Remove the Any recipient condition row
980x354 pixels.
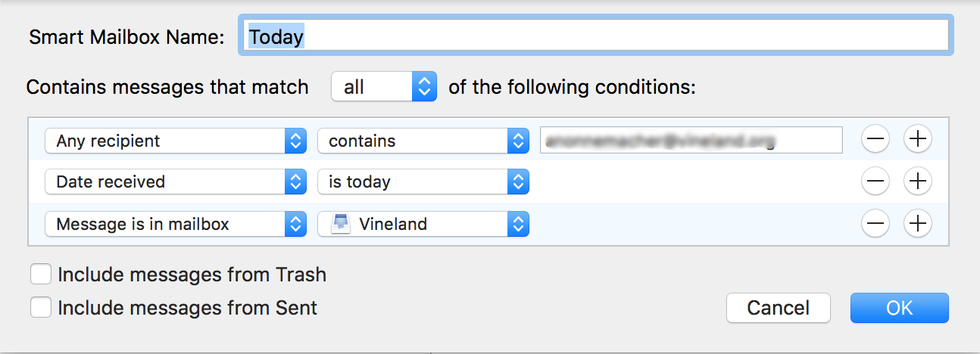pos(875,140)
